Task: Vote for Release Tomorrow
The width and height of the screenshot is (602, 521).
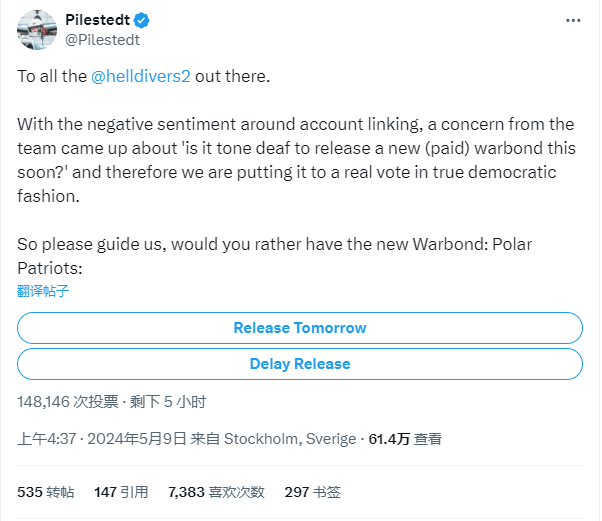Action: click(x=300, y=328)
